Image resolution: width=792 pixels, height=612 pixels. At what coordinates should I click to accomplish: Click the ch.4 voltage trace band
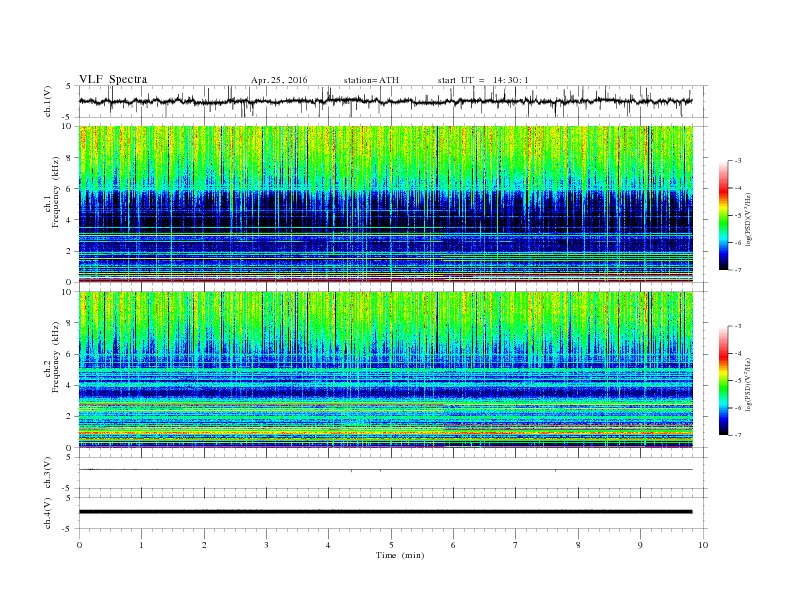(386, 512)
